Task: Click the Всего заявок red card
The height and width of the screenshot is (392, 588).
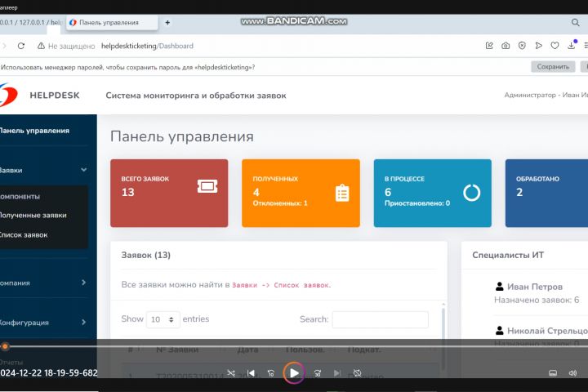Action: [169, 194]
